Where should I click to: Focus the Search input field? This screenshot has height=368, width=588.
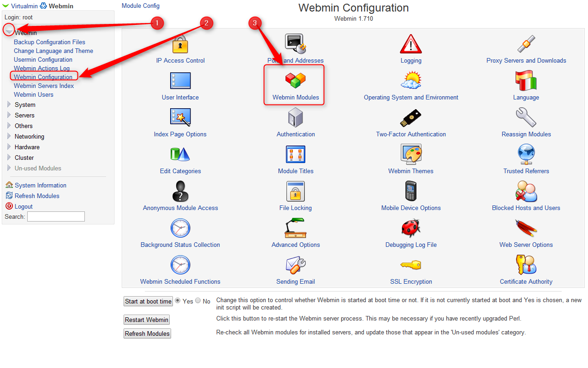pyautogui.click(x=56, y=216)
